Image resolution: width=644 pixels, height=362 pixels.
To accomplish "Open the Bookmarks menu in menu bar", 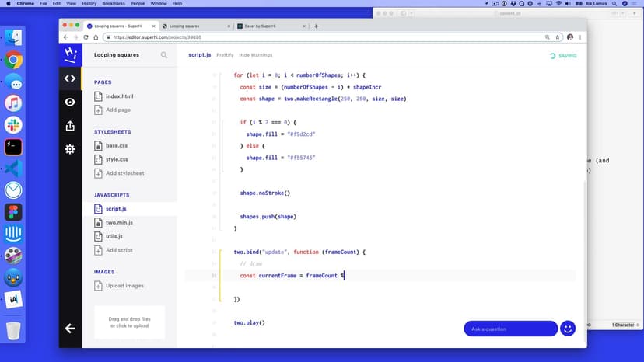I will pyautogui.click(x=112, y=4).
